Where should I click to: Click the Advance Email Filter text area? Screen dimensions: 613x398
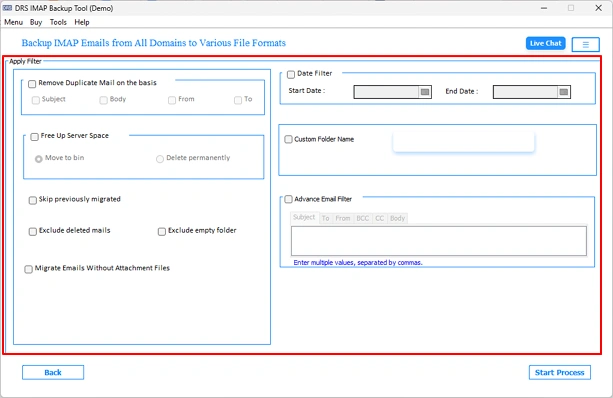tap(439, 241)
